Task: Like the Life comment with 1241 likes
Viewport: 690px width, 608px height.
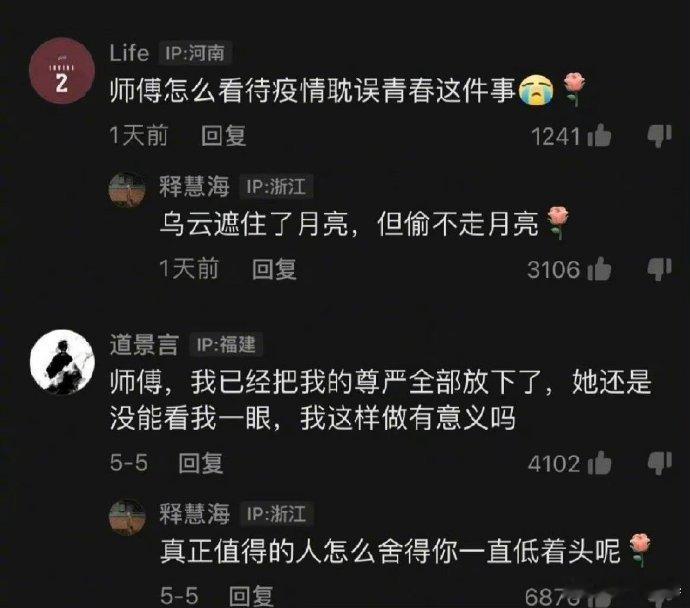Action: [x=599, y=136]
